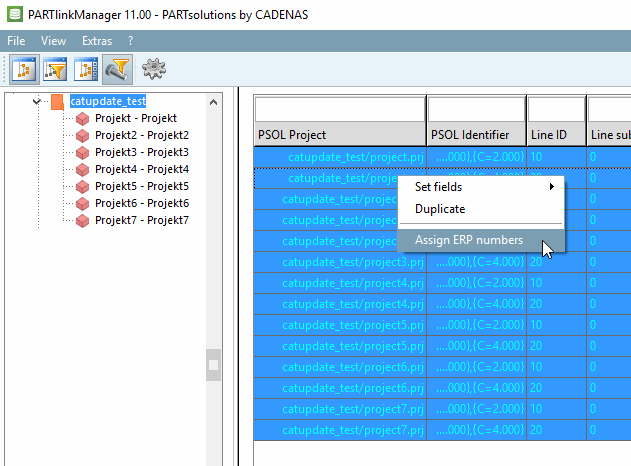
Task: Click the tree with list view toolbar icon
Action: click(86, 69)
